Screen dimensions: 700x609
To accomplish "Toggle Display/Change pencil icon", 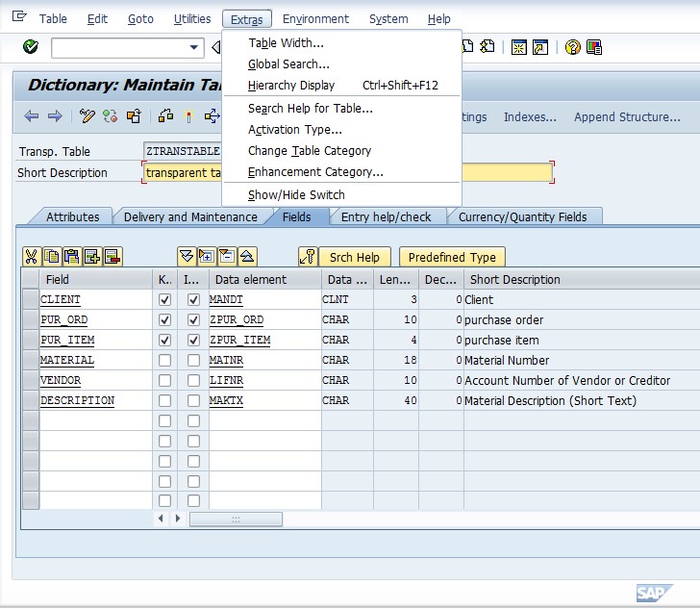I will point(87,116).
